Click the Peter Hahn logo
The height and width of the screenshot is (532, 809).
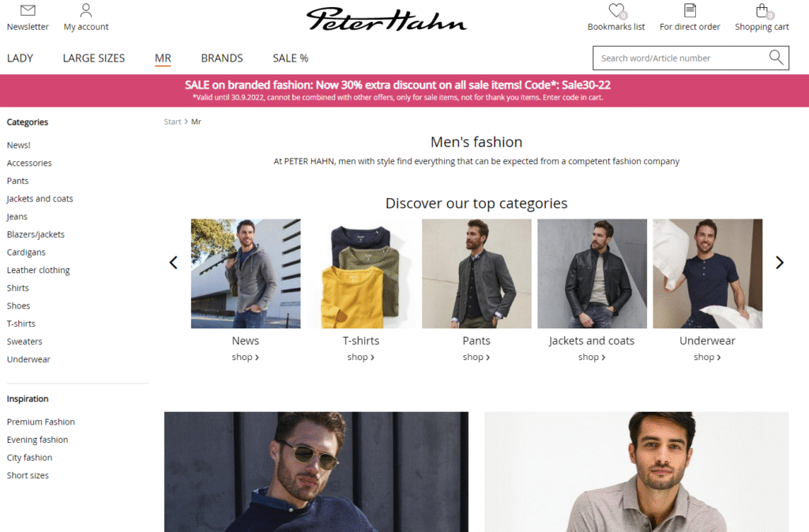click(386, 20)
